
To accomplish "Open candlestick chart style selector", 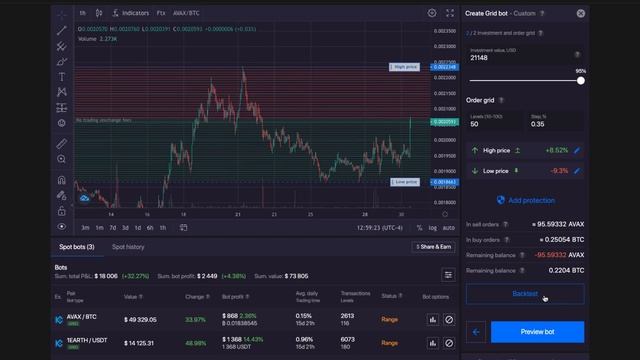I will pos(99,13).
